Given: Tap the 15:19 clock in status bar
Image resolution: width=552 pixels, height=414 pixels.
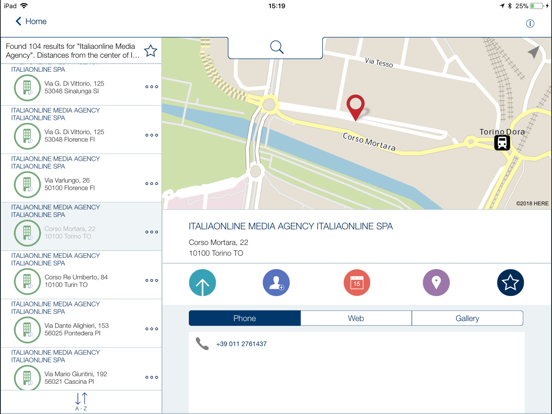Looking at the screenshot, I should (277, 6).
